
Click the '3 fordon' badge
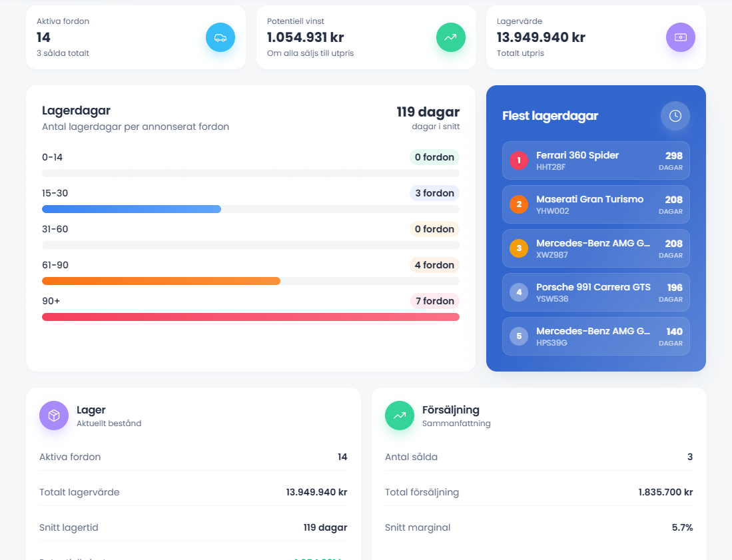pos(435,193)
